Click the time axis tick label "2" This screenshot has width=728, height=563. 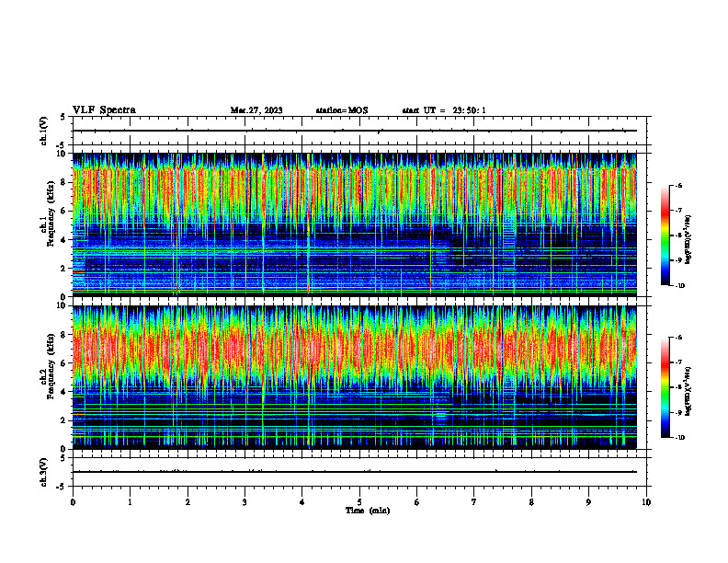[188, 502]
